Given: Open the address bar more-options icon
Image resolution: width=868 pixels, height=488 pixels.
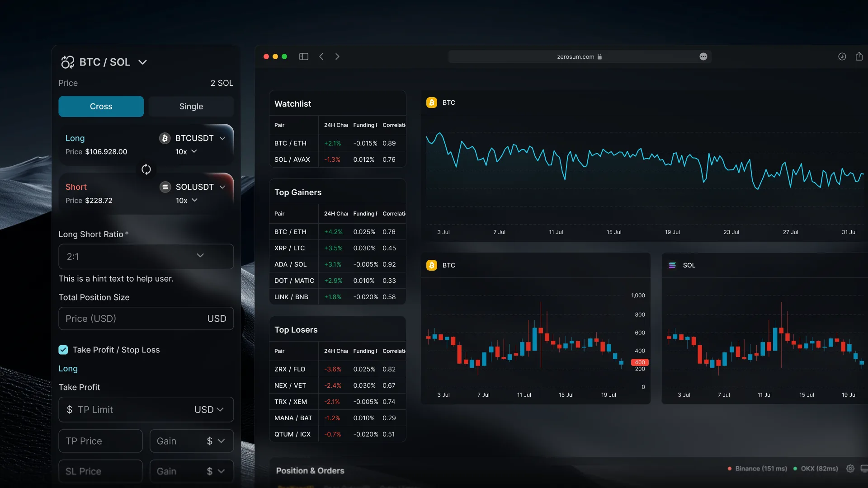Looking at the screenshot, I should (x=703, y=56).
